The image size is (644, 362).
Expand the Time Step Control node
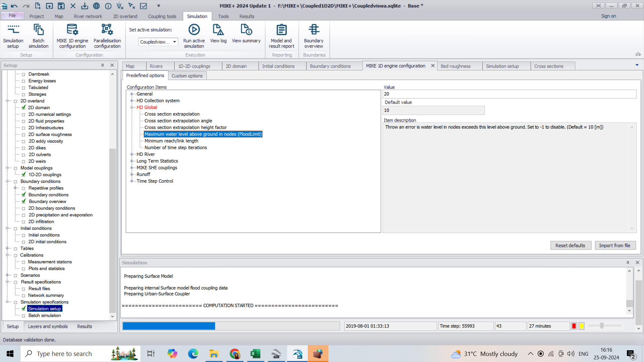(132, 181)
